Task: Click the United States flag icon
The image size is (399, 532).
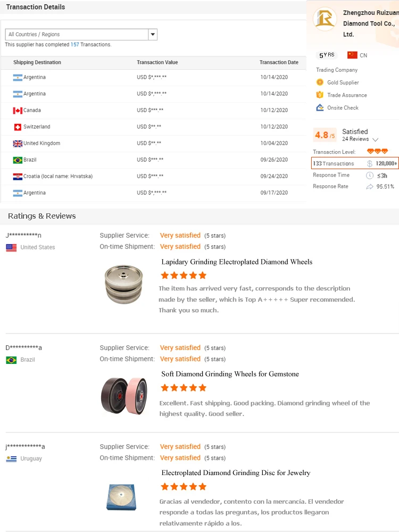Action: [x=11, y=247]
